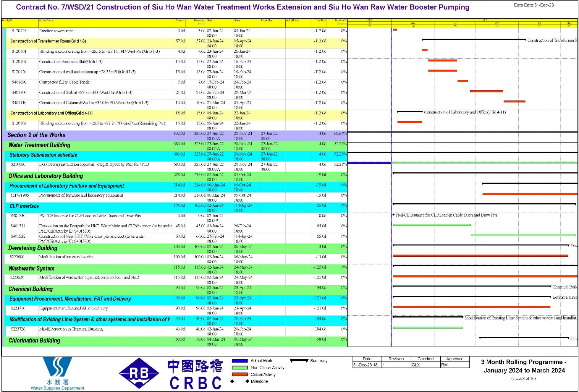Select the Office and Laboratory Building group band
Image resolution: width=579 pixels, height=392 pixels.
[176, 177]
